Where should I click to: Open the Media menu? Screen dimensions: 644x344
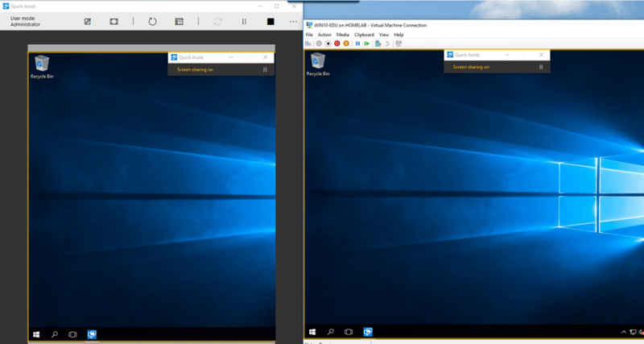(x=343, y=35)
